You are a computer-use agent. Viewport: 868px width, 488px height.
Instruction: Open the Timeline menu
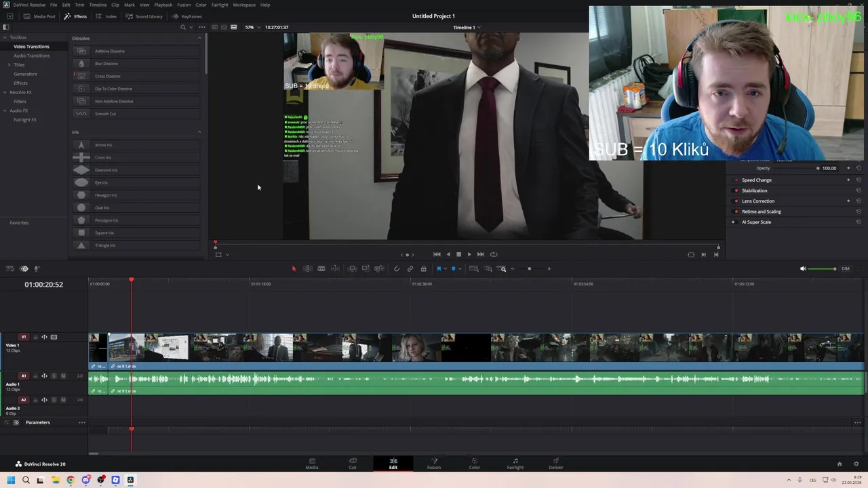click(x=98, y=5)
